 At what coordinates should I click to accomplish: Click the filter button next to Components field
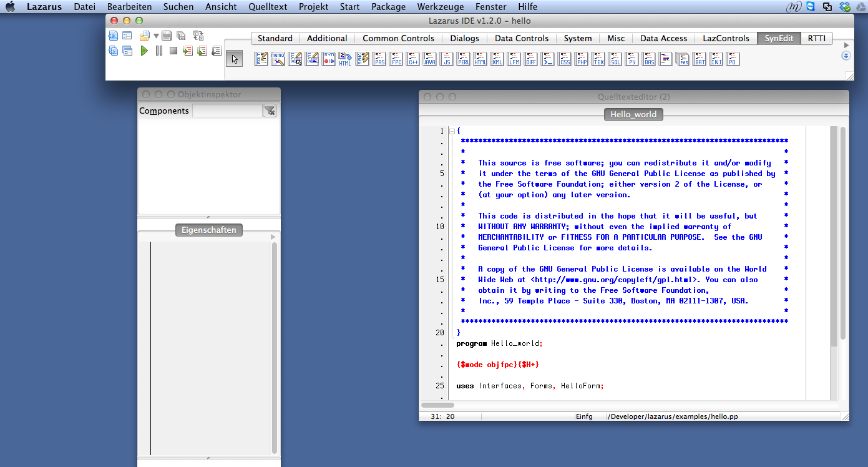270,111
